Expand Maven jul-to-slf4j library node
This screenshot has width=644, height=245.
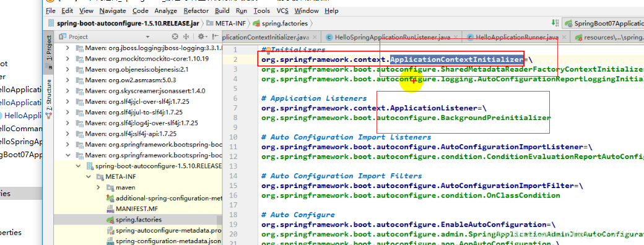tap(67, 112)
